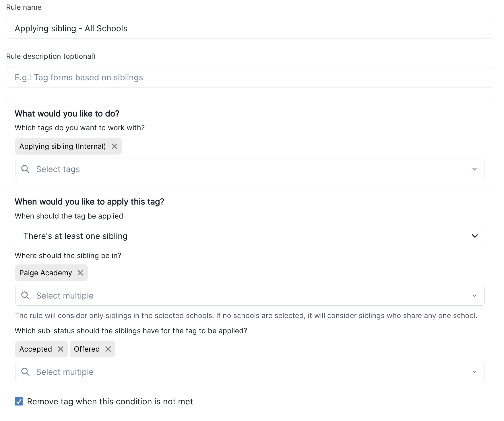Remove Paige Academy from selected schools
The height and width of the screenshot is (421, 504).
[x=80, y=273]
